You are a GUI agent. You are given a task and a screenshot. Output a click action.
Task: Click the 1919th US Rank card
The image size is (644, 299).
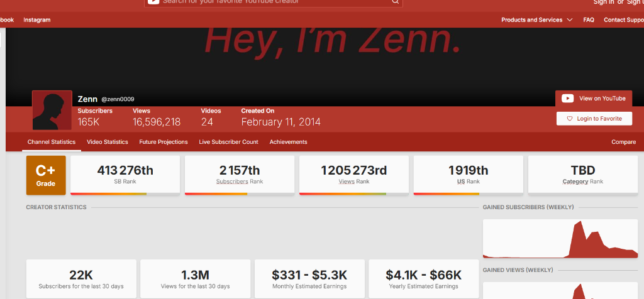coord(468,175)
